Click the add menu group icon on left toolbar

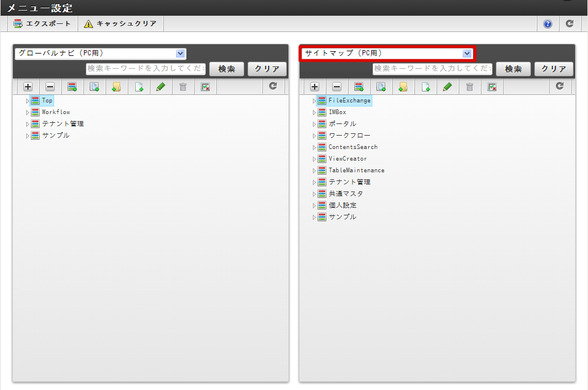pos(72,86)
